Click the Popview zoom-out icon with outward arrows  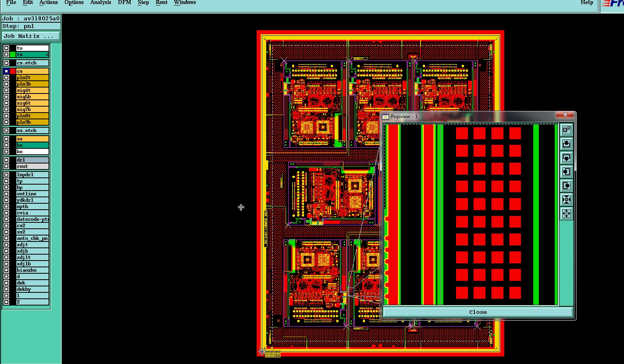pyautogui.click(x=566, y=213)
